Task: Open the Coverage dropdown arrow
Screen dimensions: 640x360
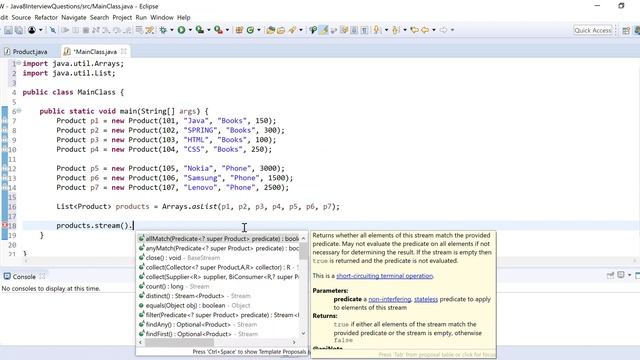Action: [x=209, y=30]
